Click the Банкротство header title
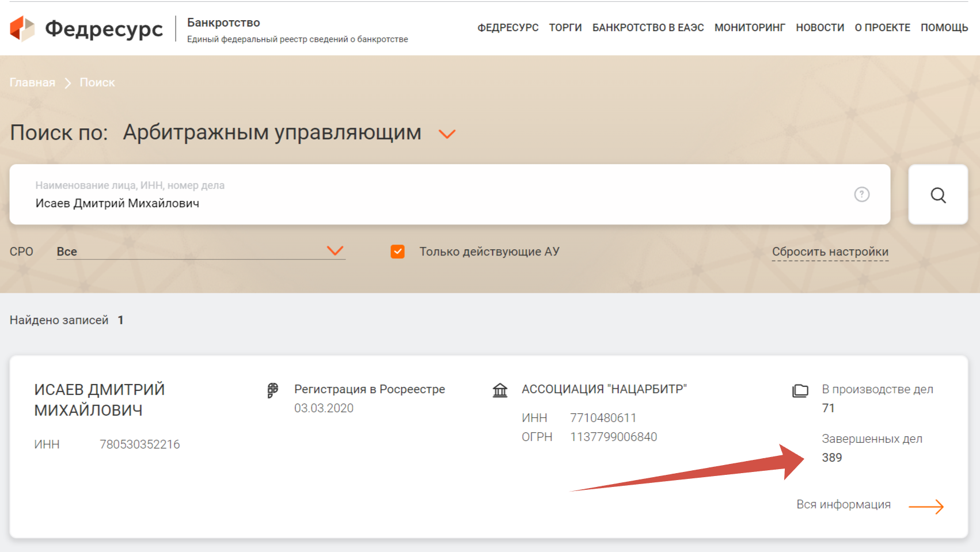This screenshot has width=980, height=552. point(223,22)
